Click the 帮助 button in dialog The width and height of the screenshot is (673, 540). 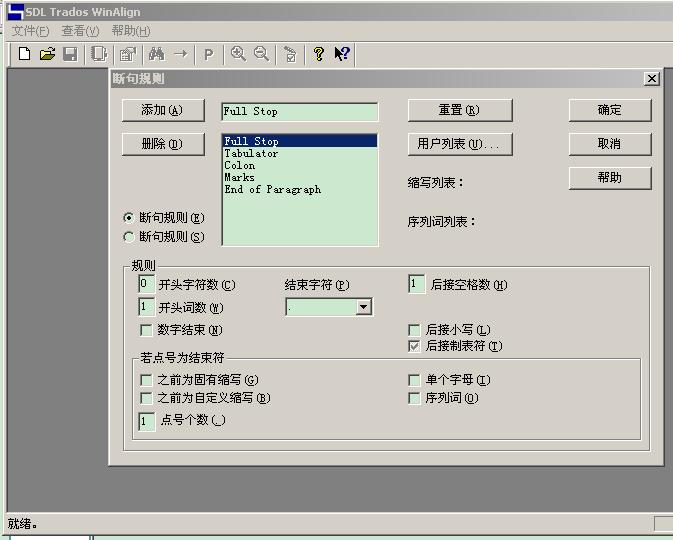[610, 178]
